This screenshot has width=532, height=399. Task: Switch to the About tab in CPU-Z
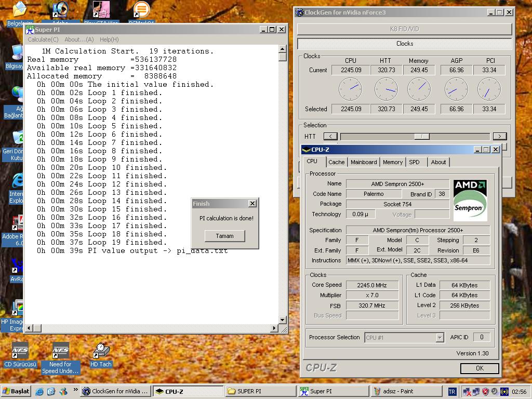[x=438, y=162]
